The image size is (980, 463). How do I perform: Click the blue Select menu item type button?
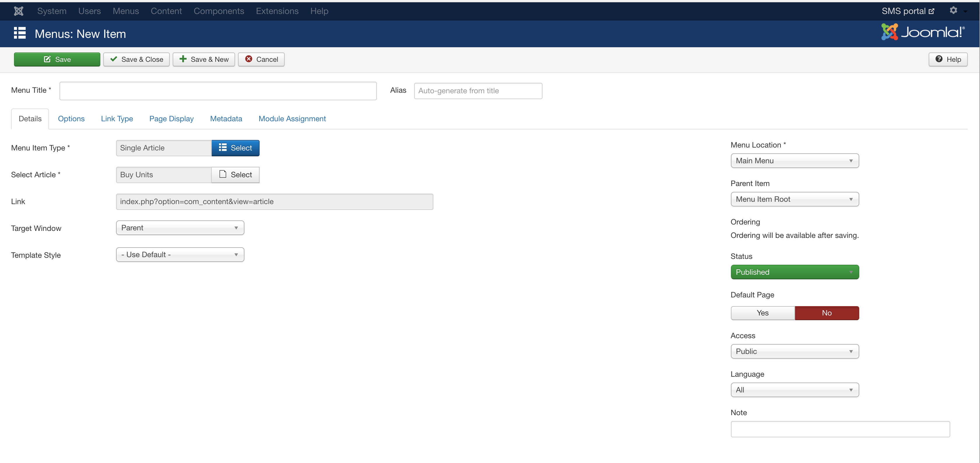[x=235, y=148]
